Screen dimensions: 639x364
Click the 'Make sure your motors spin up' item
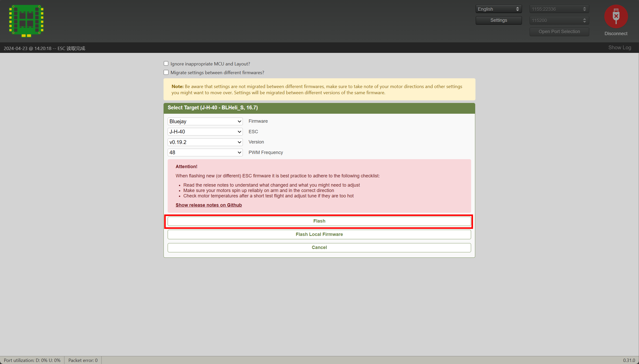click(x=259, y=190)
